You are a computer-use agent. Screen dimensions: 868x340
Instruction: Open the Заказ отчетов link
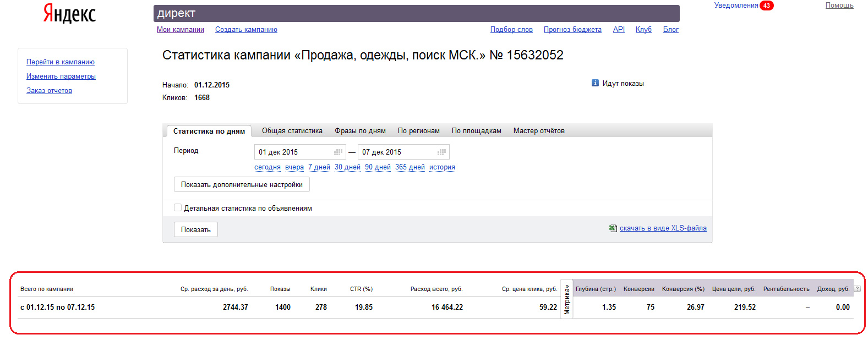point(49,91)
